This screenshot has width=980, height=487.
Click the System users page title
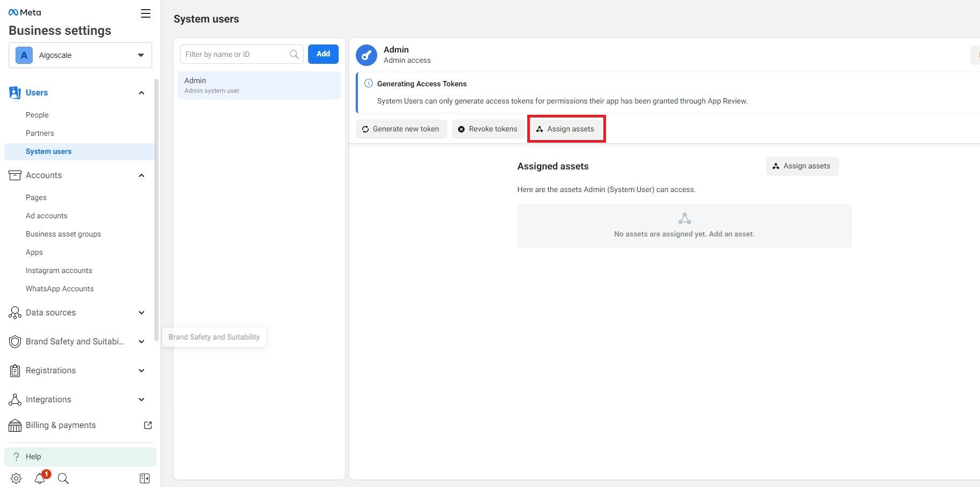click(206, 19)
